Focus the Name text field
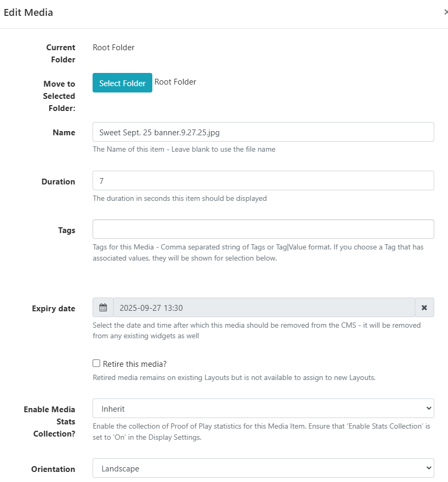Viewport: 448px width, 482px height. click(x=263, y=132)
